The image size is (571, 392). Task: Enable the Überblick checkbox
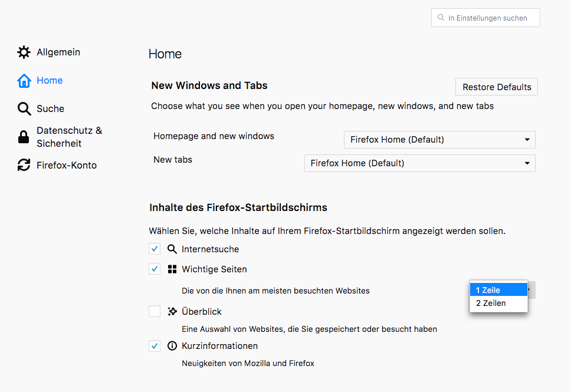pos(155,312)
